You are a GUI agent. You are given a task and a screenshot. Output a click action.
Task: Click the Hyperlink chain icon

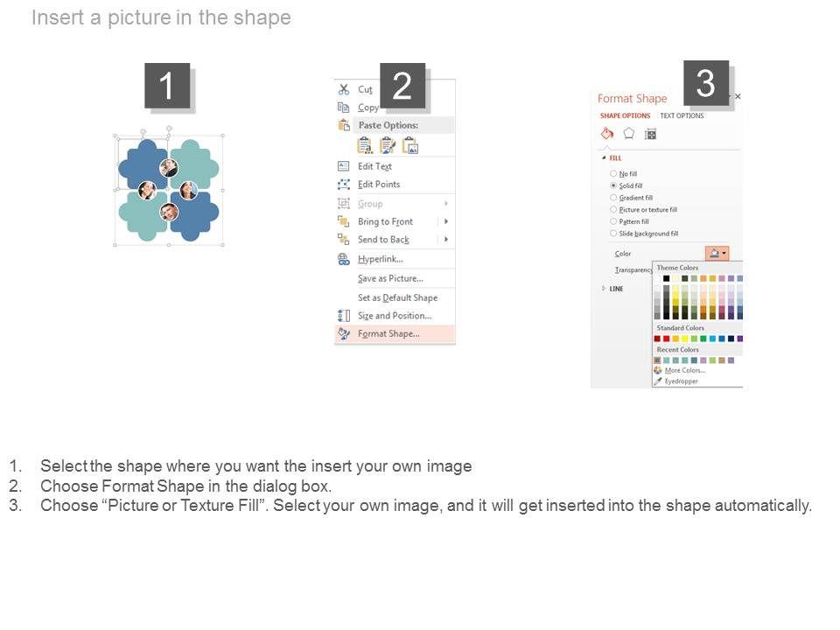tap(343, 259)
